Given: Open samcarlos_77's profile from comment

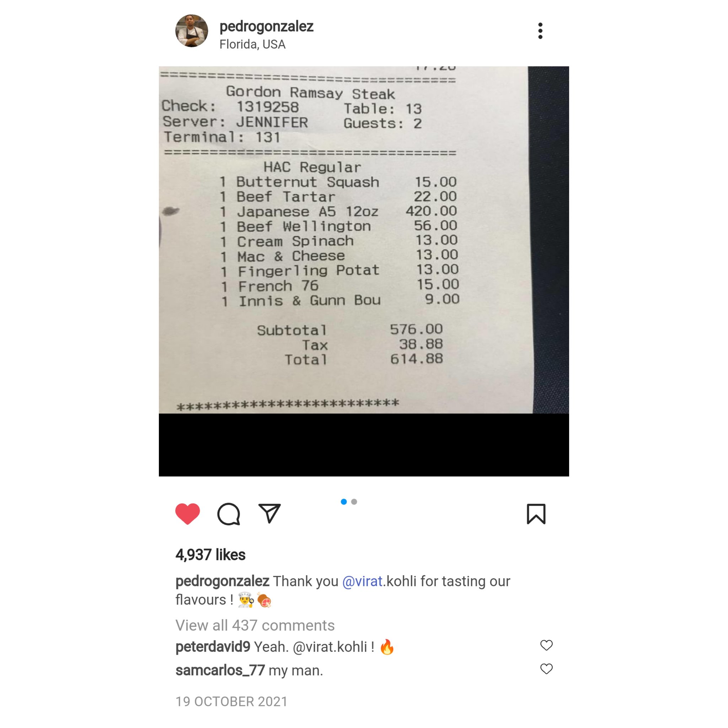Looking at the screenshot, I should coord(220,670).
